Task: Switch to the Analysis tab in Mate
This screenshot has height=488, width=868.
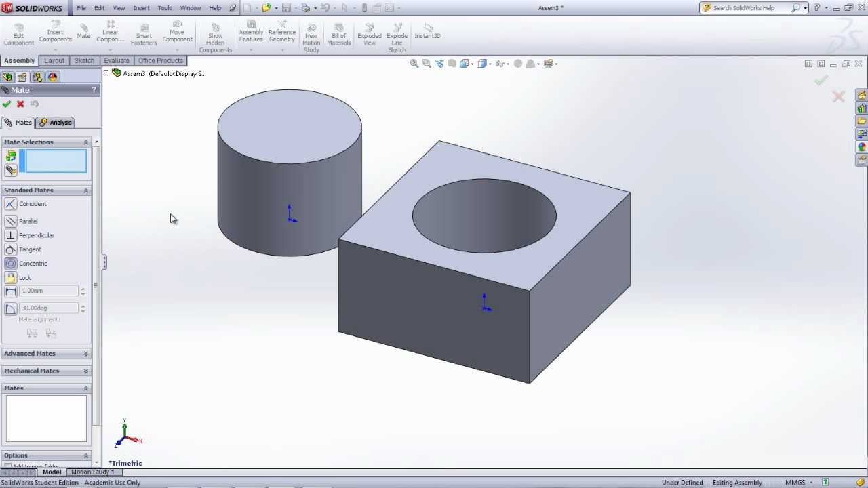Action: (56, 123)
